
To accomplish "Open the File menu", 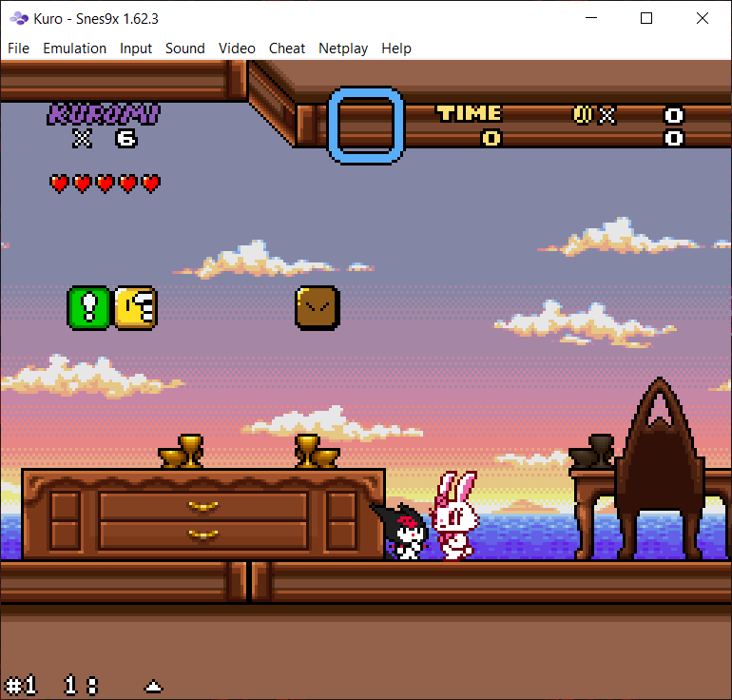I will point(19,49).
